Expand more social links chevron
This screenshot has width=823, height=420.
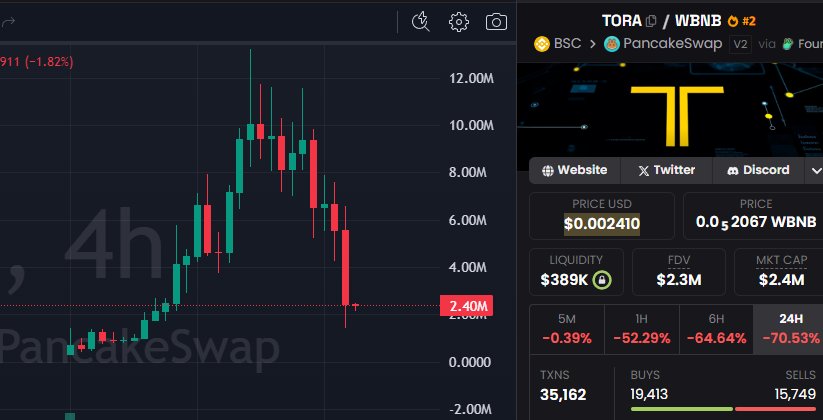(812, 170)
